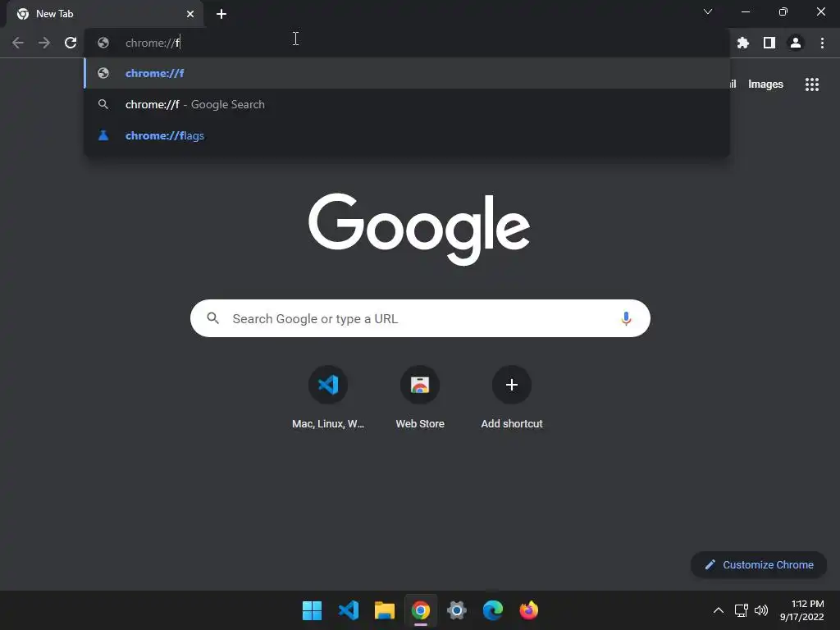Show hidden system tray icons
840x630 pixels.
click(x=719, y=610)
